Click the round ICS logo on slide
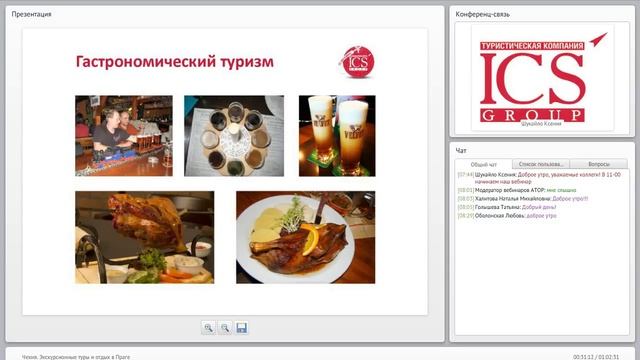The image size is (640, 360). click(357, 62)
